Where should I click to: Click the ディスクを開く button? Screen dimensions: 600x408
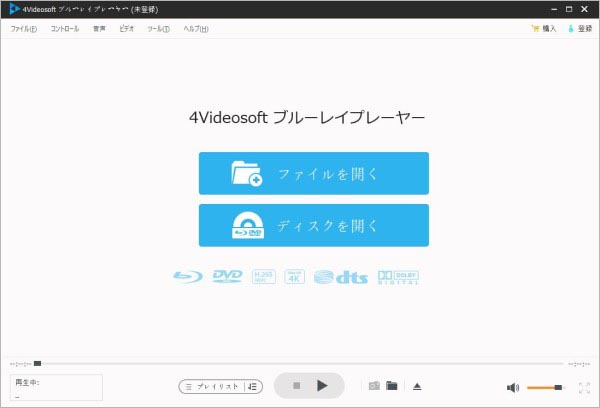point(314,225)
